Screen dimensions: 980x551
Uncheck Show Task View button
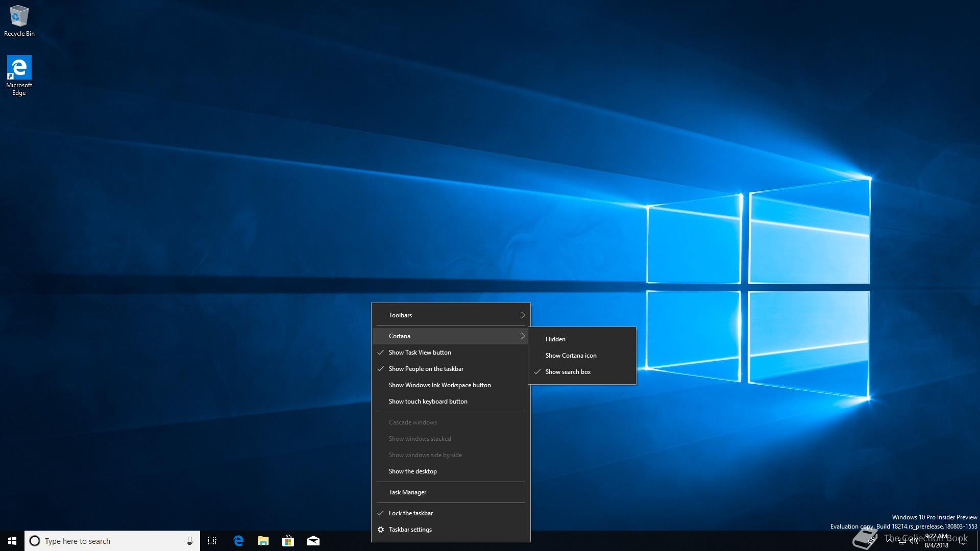point(420,353)
